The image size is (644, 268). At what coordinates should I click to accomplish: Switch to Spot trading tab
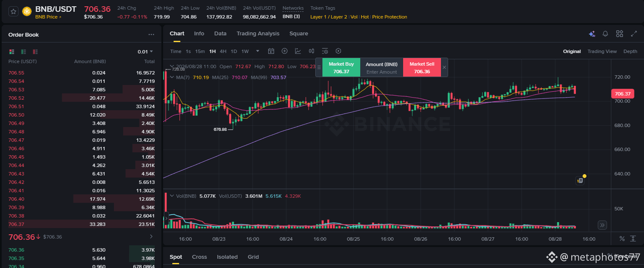coord(176,257)
